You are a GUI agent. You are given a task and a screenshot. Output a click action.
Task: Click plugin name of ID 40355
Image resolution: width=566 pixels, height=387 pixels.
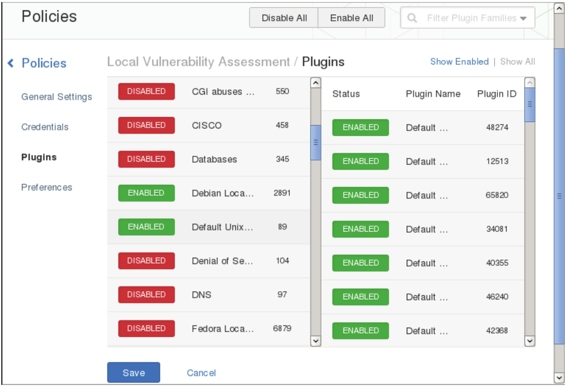tap(427, 263)
